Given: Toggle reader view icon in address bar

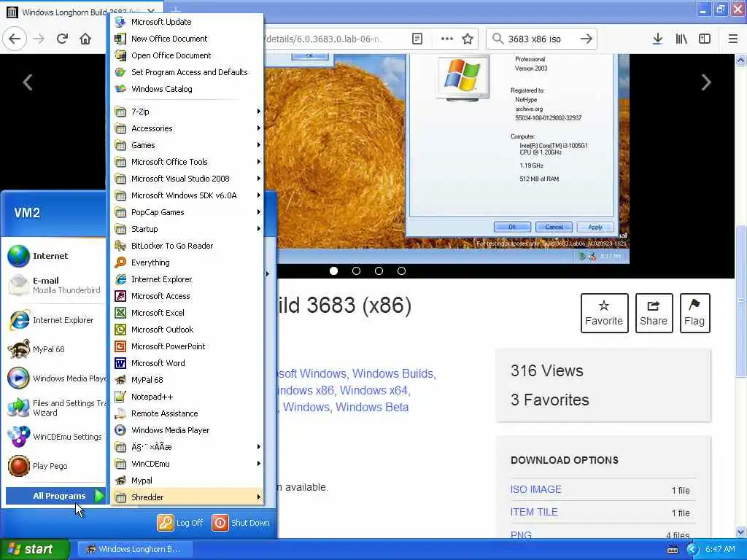Looking at the screenshot, I should 417,39.
